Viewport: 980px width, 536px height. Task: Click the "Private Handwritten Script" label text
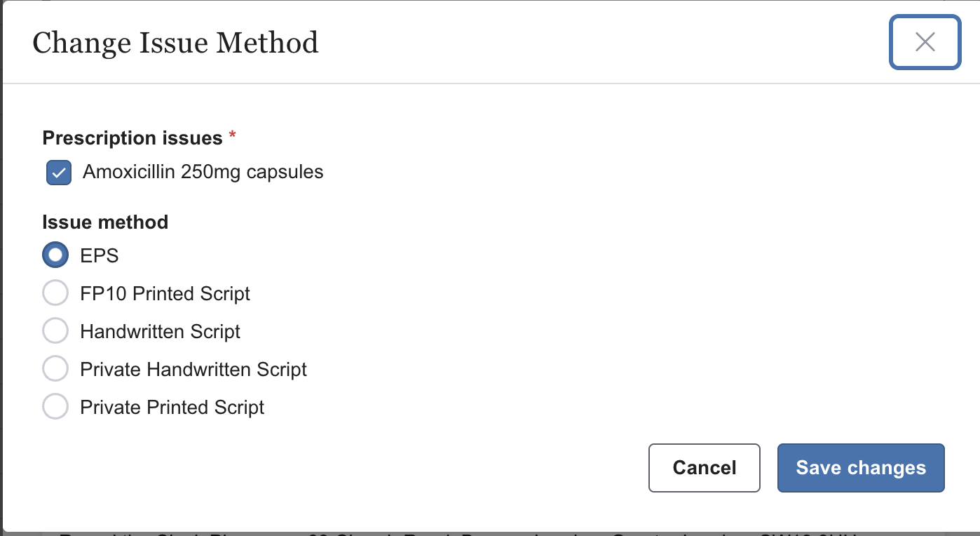[193, 370]
